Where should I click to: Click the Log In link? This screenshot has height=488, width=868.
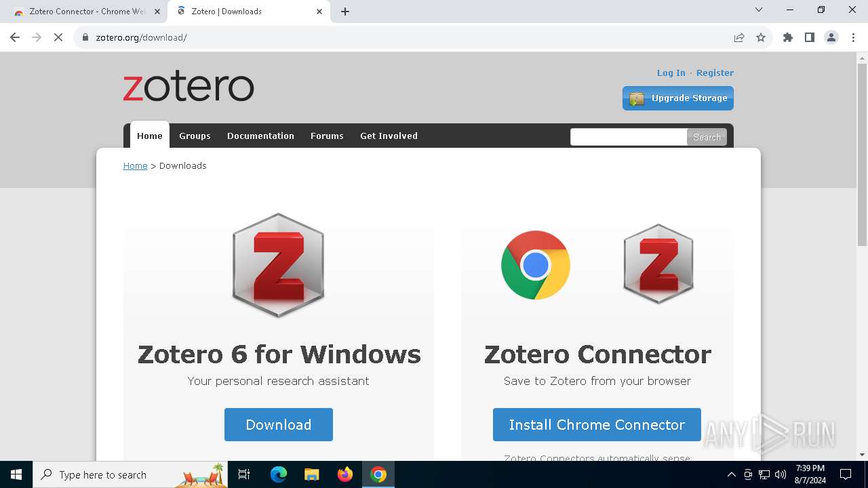[x=671, y=73]
